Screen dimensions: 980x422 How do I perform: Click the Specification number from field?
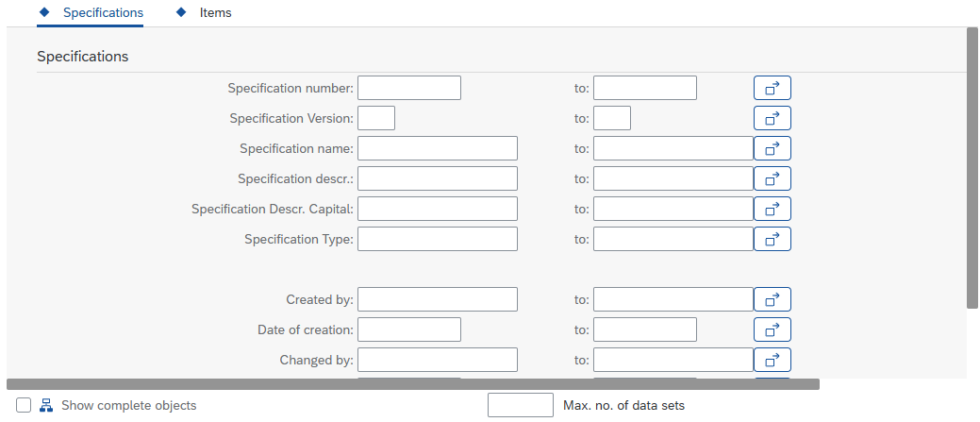tap(408, 88)
